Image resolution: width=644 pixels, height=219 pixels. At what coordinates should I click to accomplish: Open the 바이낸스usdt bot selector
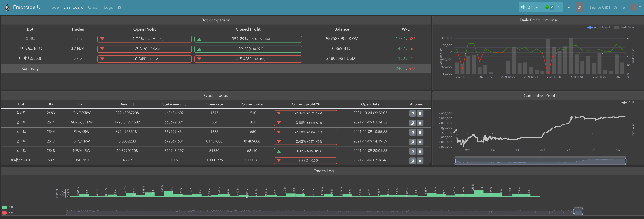(531, 7)
